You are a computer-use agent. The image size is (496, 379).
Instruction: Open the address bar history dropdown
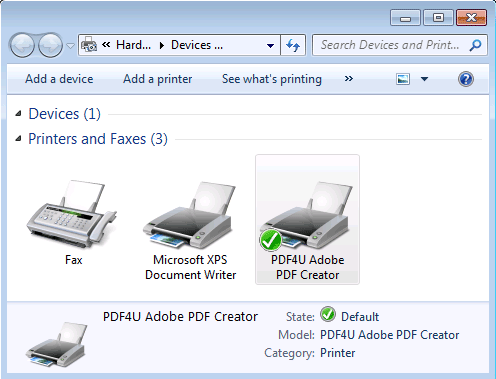click(270, 45)
